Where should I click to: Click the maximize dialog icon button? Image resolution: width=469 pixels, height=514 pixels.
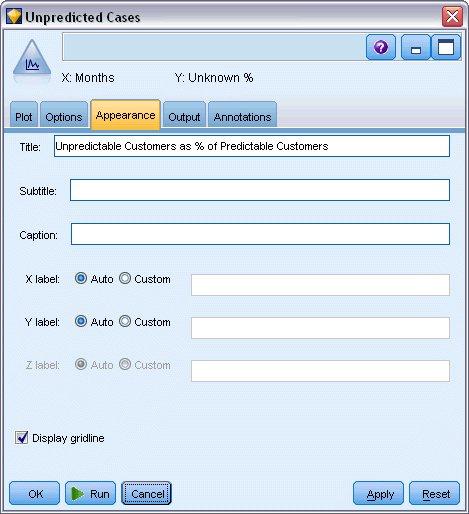point(446,47)
